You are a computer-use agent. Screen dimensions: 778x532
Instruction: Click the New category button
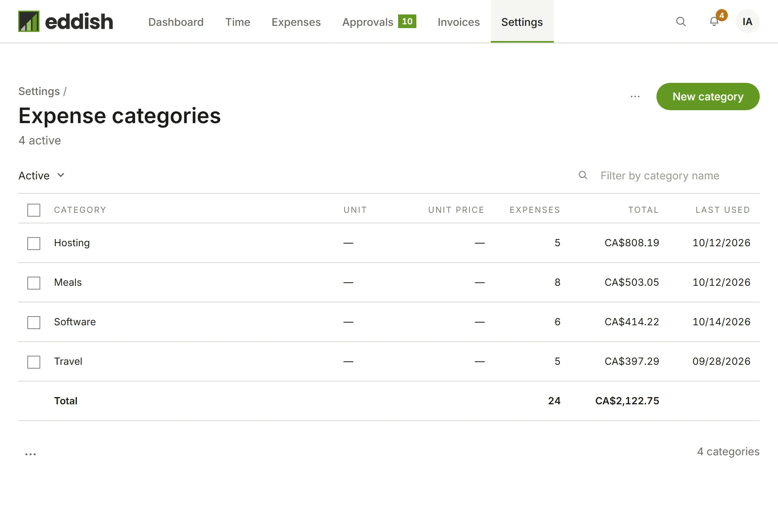[x=708, y=97]
